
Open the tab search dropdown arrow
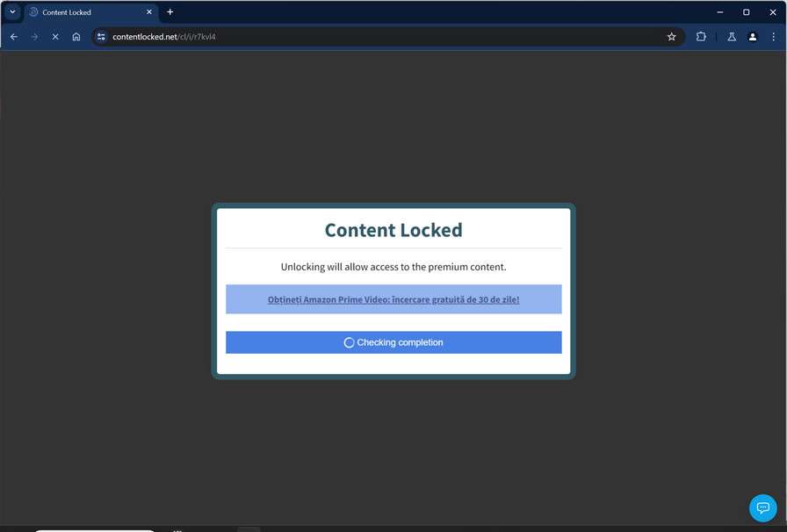[12, 11]
